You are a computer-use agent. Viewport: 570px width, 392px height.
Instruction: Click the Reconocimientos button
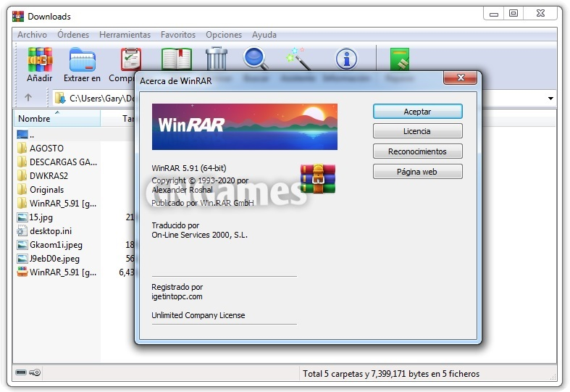(418, 151)
